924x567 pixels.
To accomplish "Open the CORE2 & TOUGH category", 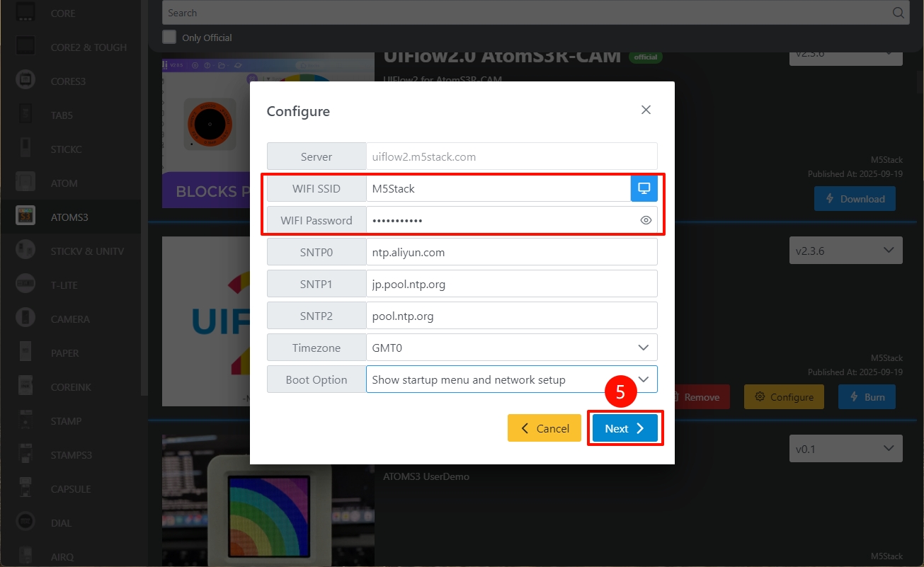I will click(71, 47).
